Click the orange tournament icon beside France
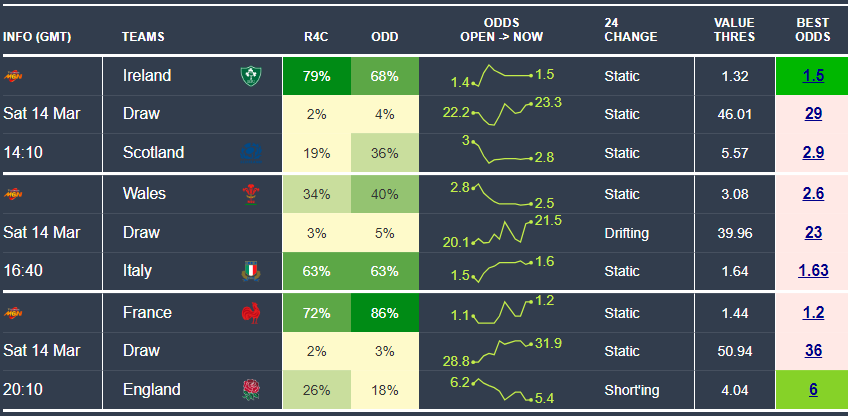Viewport: 848px width, 416px height. [x=15, y=312]
